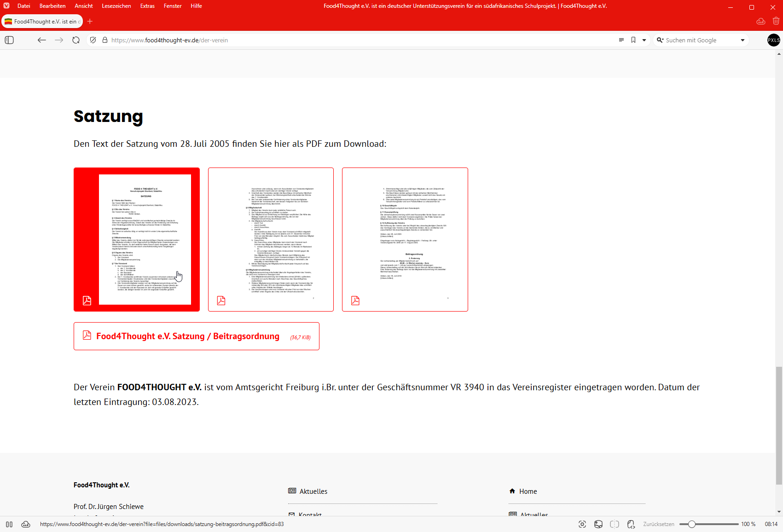Bookmark this page
The image size is (783, 532).
click(633, 40)
